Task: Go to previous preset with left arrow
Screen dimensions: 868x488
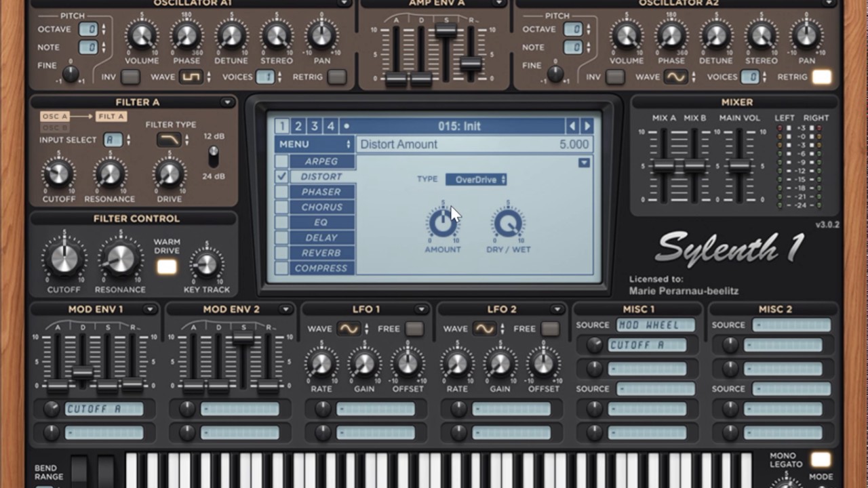Action: (572, 126)
